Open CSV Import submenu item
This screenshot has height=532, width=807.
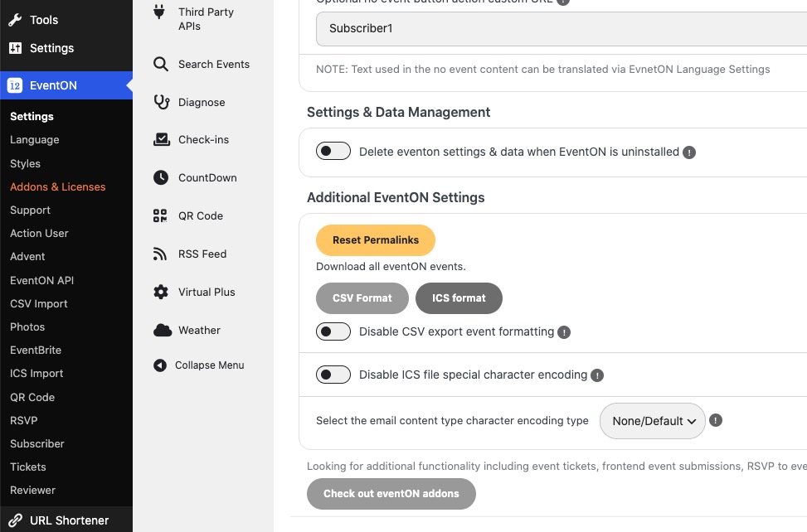pos(39,304)
